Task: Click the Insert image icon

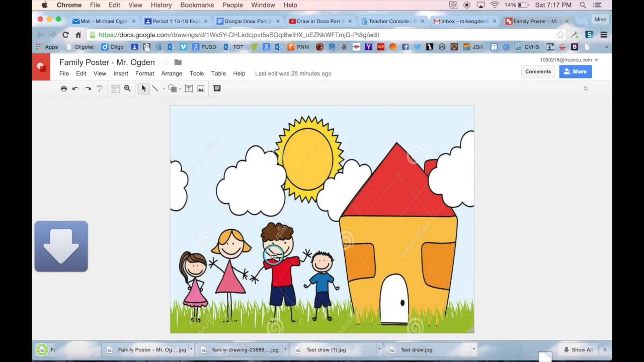Action: coord(201,88)
